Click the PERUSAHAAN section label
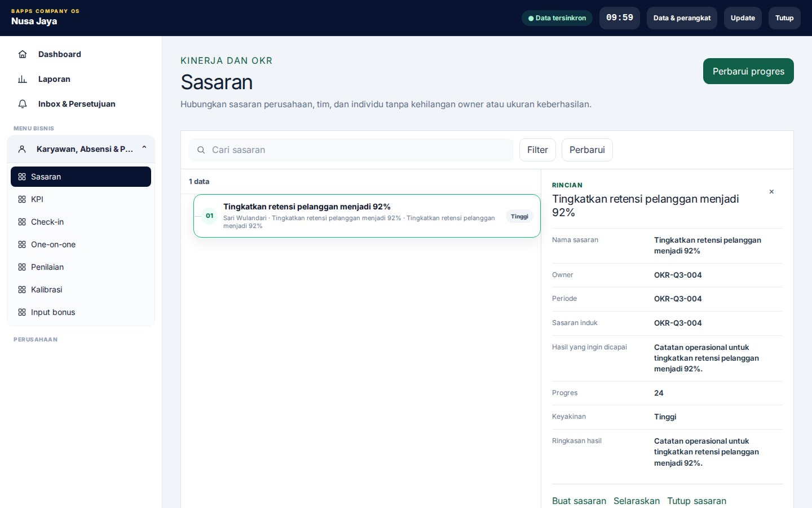The width and height of the screenshot is (812, 508). coord(36,339)
